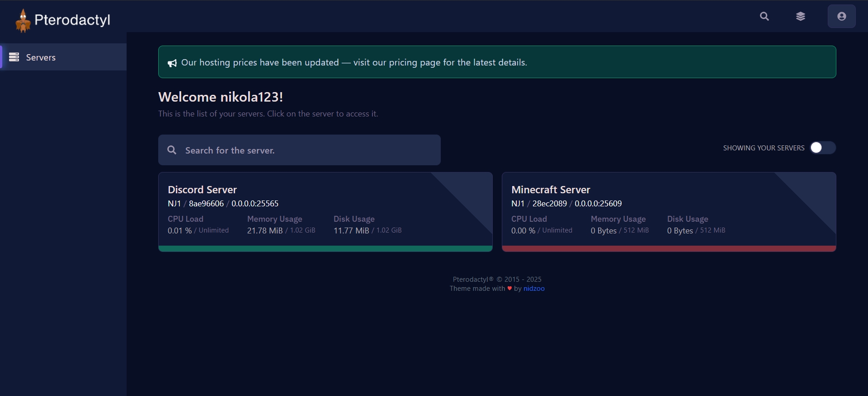Open the Minecraft Server card title
The height and width of the screenshot is (396, 868).
tap(551, 190)
